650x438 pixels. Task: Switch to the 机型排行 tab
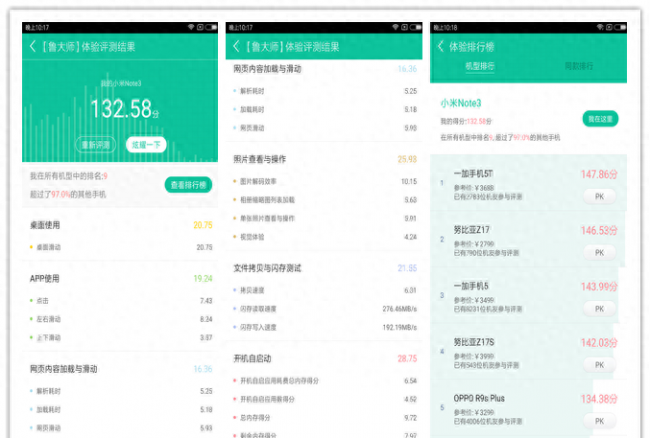(x=480, y=66)
